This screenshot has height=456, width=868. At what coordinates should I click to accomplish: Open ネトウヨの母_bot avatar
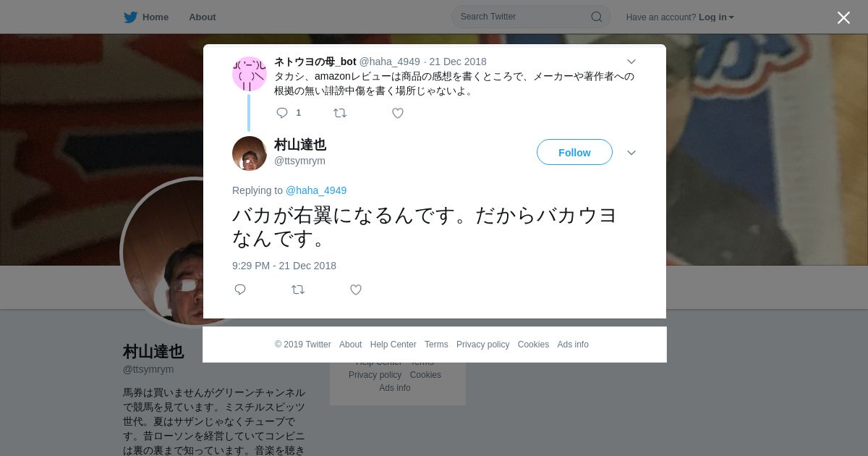pos(250,74)
